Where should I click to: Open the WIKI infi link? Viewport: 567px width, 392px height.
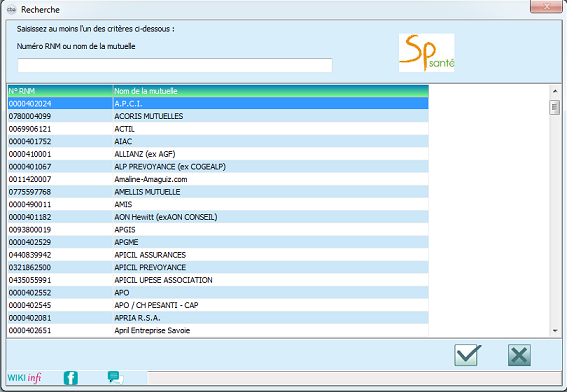24,378
